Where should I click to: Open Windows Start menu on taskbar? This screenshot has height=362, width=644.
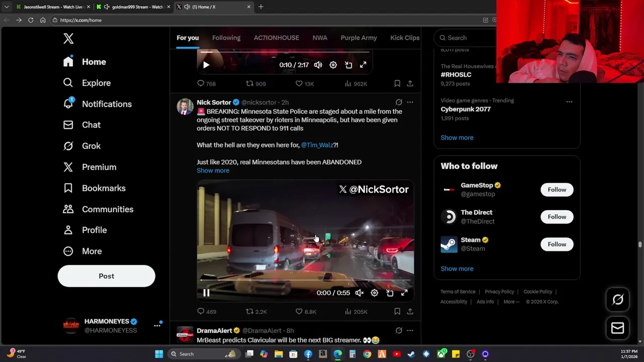click(159, 354)
